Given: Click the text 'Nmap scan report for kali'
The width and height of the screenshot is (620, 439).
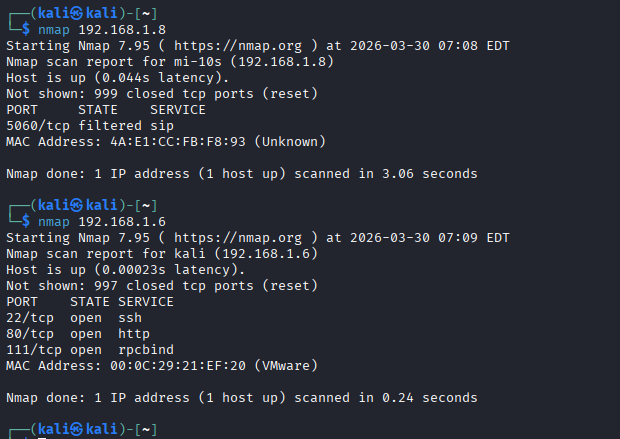Looking at the screenshot, I should 104,254.
